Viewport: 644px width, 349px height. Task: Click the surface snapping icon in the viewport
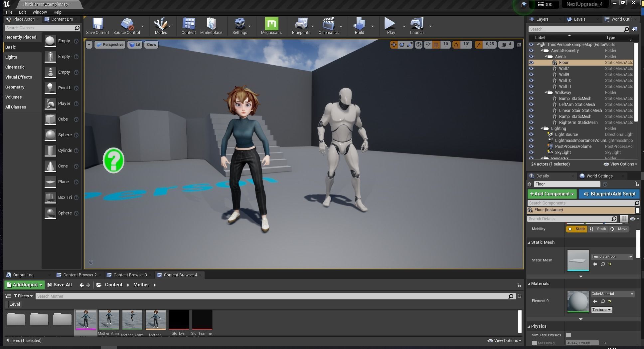pyautogui.click(x=428, y=45)
